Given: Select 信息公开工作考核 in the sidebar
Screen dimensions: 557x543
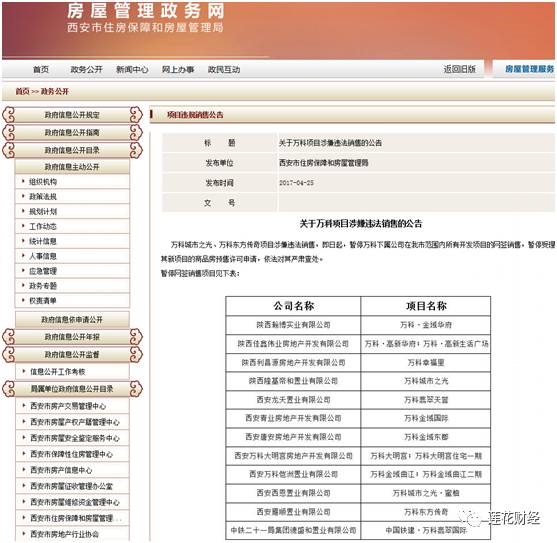Looking at the screenshot, I should point(58,371).
